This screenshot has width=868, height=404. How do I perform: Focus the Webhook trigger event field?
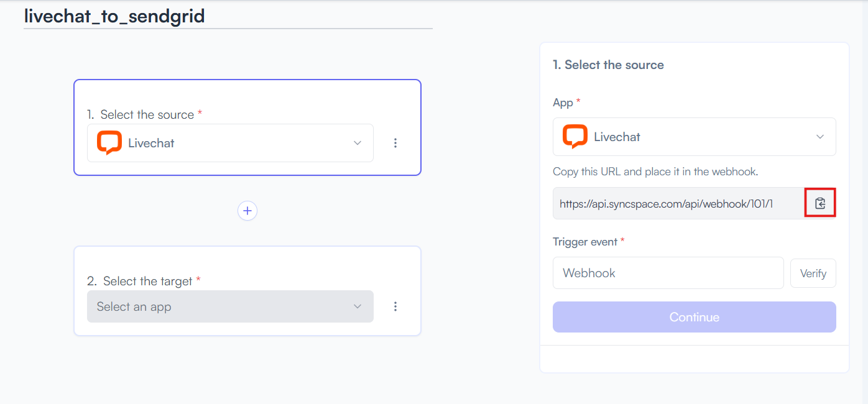click(668, 273)
